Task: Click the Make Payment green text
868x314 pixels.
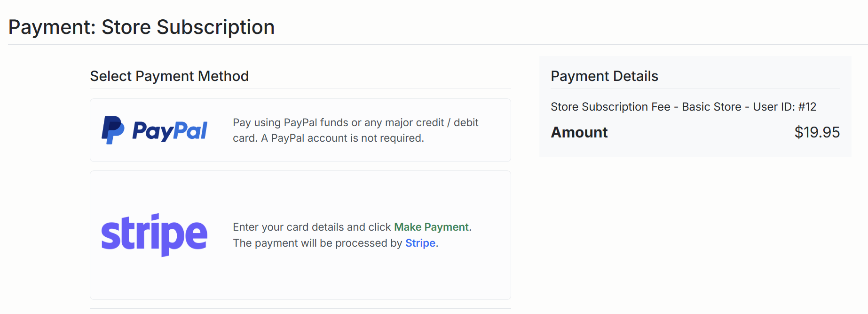Action: coord(431,227)
